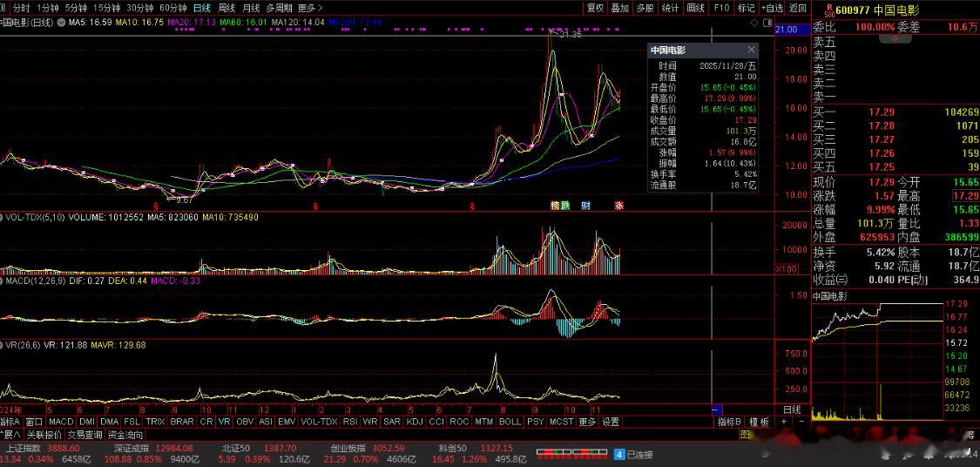Screen dimensions: 980x467
Task: Click the 精 marker on the chart
Action: click(555, 206)
